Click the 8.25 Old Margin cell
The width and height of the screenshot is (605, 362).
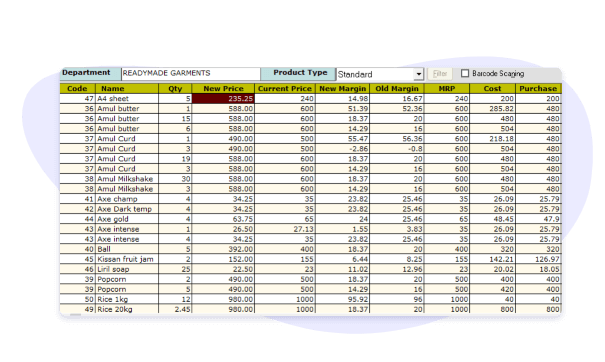point(397,259)
